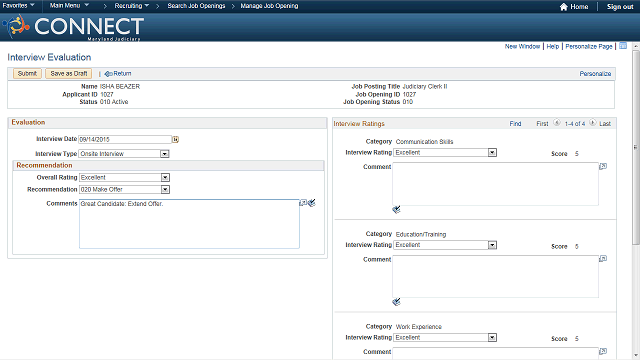Click spell check icon under Education/Training comment
The width and height of the screenshot is (640, 360).
click(396, 302)
